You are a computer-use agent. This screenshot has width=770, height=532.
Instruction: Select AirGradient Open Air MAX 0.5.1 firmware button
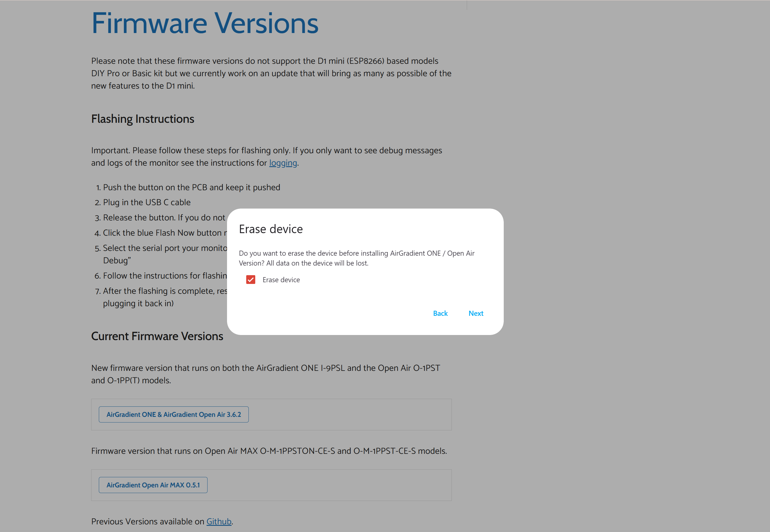click(x=153, y=485)
